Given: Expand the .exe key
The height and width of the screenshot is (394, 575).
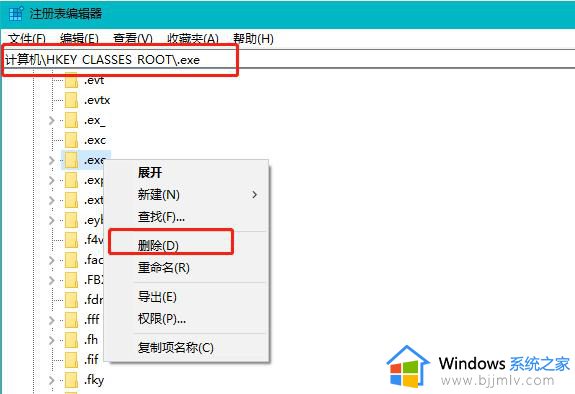Looking at the screenshot, I should click(x=52, y=160).
